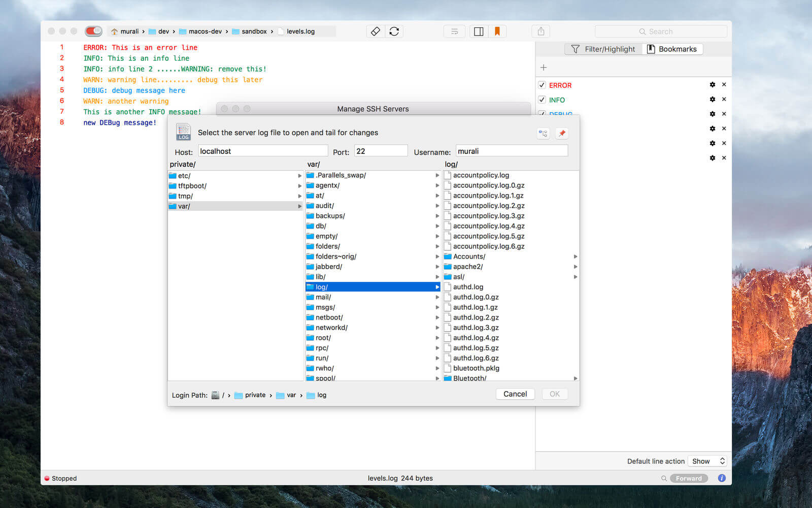Switch to the Bookmarks tab
Image resolution: width=812 pixels, height=508 pixels.
pyautogui.click(x=672, y=49)
